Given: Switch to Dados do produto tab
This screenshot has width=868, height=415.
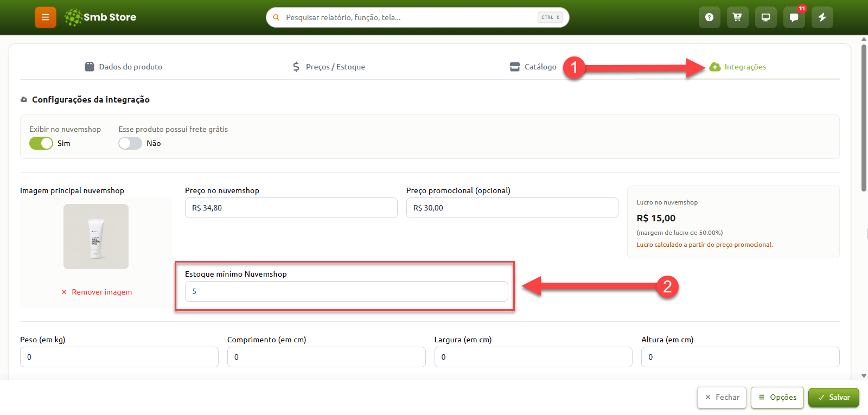Looking at the screenshot, I should point(124,67).
